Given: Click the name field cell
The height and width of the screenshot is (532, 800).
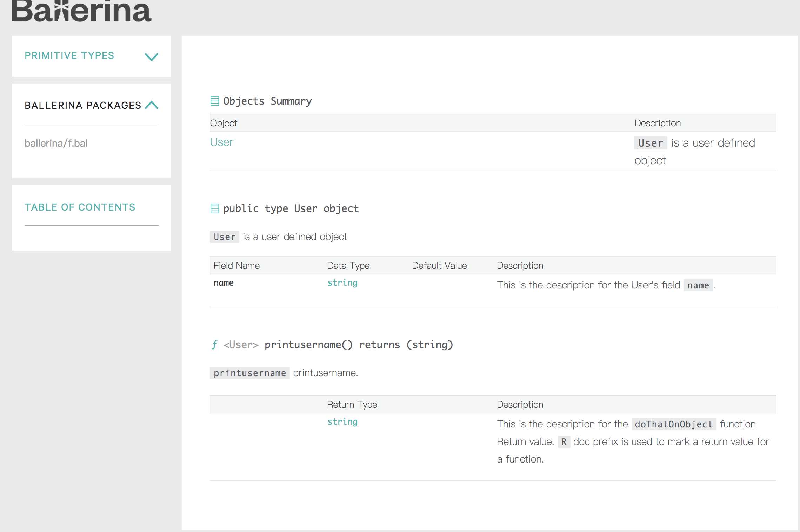Looking at the screenshot, I should click(224, 283).
